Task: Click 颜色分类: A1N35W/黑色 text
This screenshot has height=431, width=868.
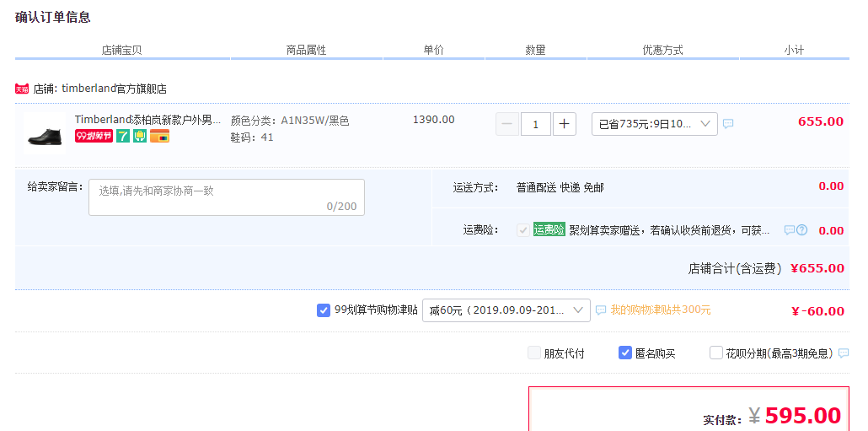Action: (x=290, y=121)
